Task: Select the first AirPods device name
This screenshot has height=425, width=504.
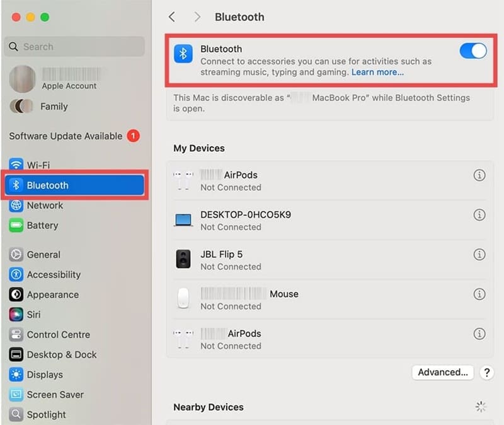Action: pos(229,175)
